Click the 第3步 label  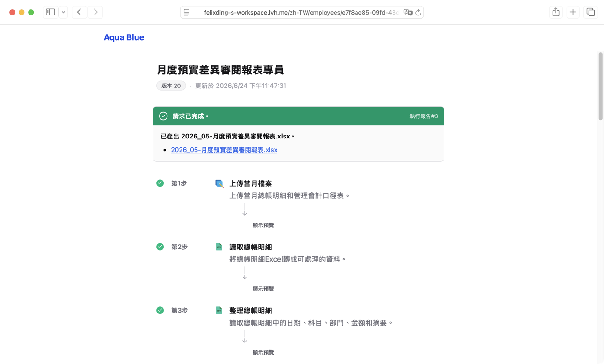pos(179,311)
